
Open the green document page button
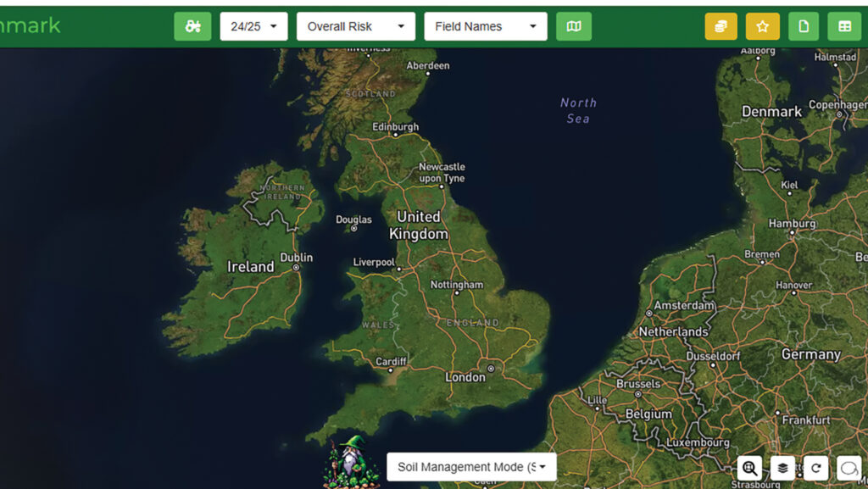804,26
